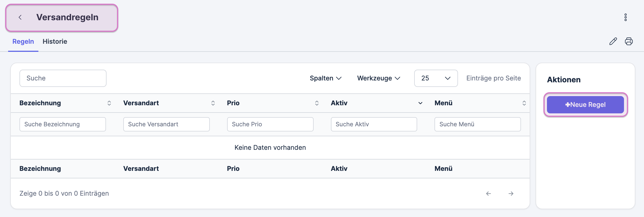This screenshot has width=644, height=217.
Task: Sort table by Versandart sort arrows
Action: click(213, 103)
